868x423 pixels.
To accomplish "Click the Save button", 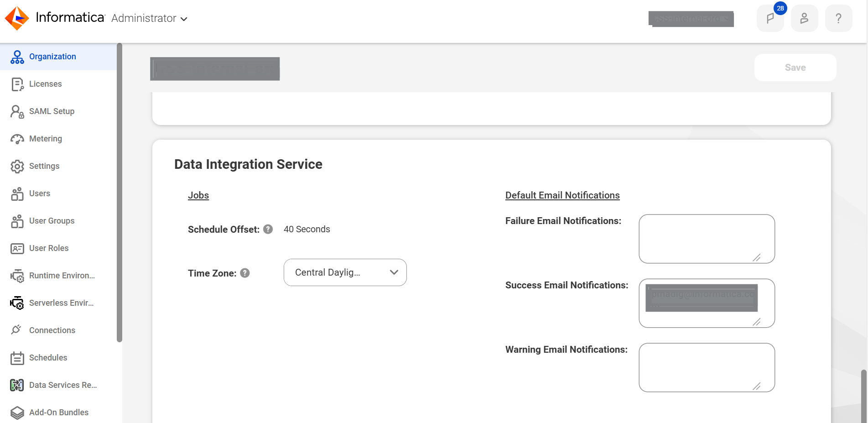I will tap(795, 68).
